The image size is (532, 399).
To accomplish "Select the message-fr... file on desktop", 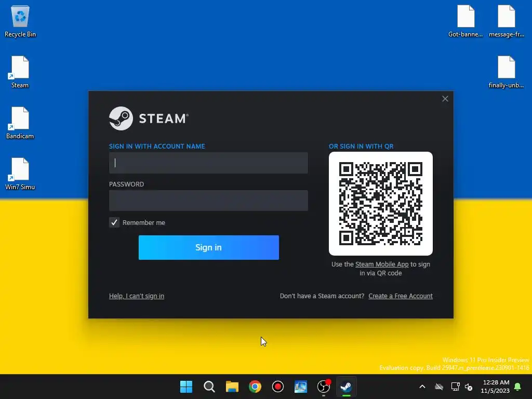I will [x=506, y=21].
